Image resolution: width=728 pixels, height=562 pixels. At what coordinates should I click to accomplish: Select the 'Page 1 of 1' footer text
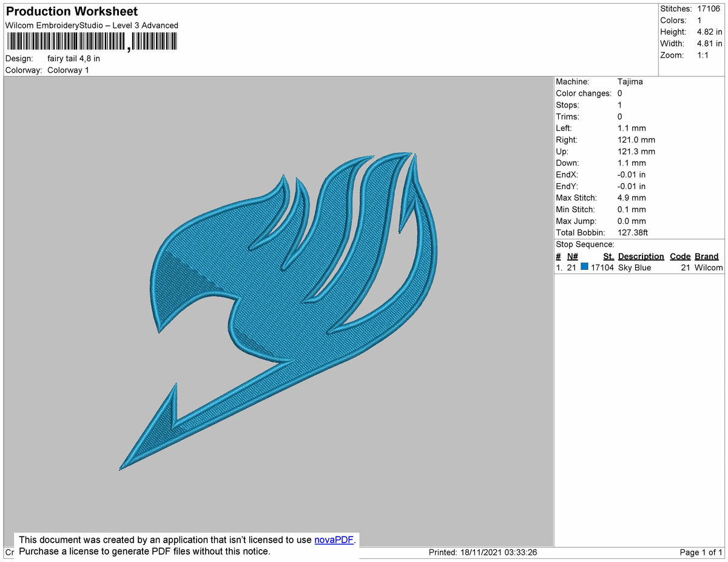[701, 553]
